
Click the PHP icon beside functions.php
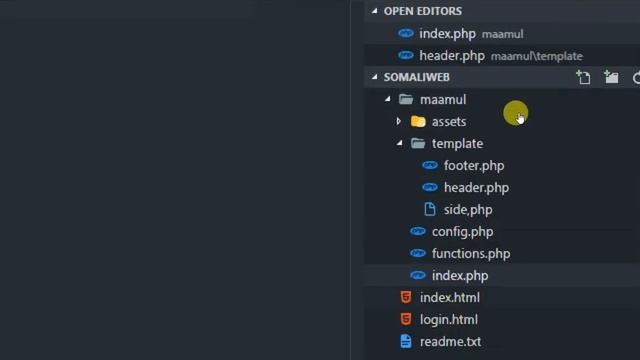coord(418,253)
